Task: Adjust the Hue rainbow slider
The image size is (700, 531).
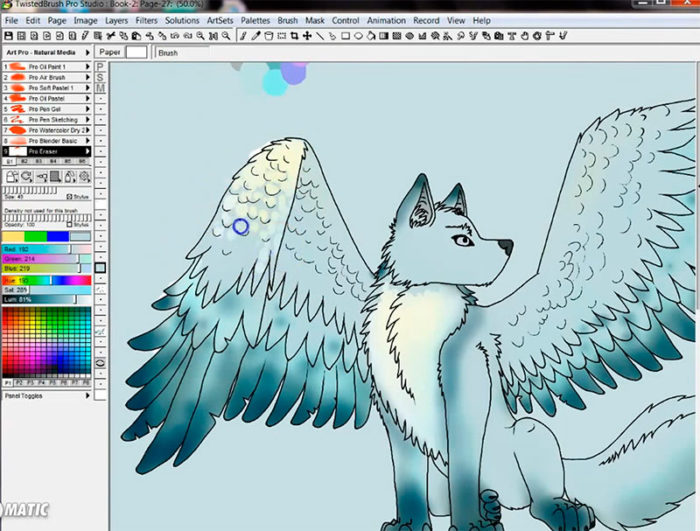Action: (x=46, y=280)
